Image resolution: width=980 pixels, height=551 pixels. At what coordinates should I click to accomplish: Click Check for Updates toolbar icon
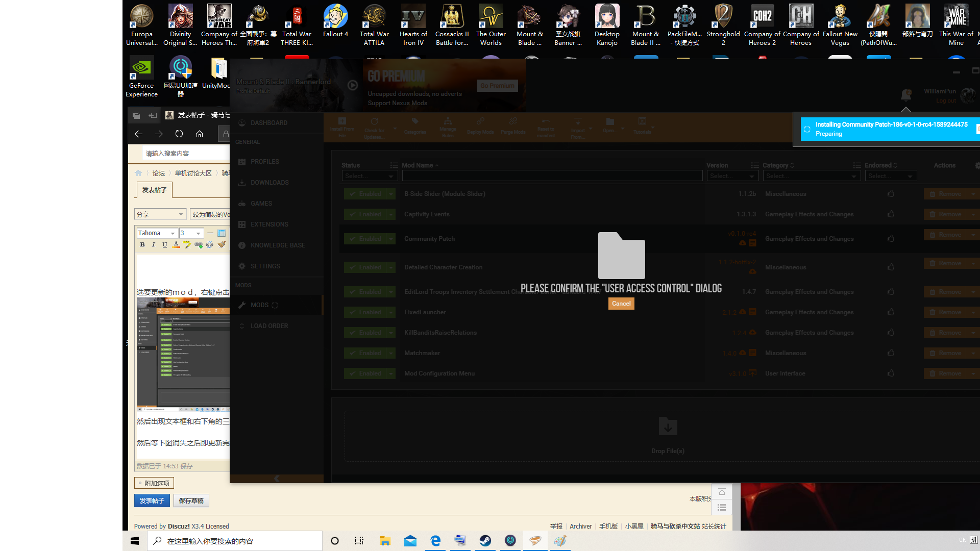(x=374, y=121)
